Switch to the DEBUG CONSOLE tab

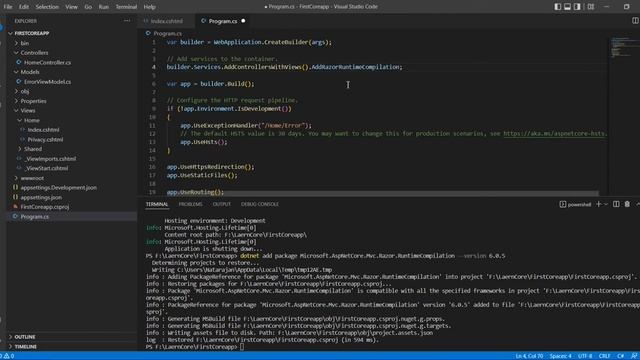pos(260,204)
